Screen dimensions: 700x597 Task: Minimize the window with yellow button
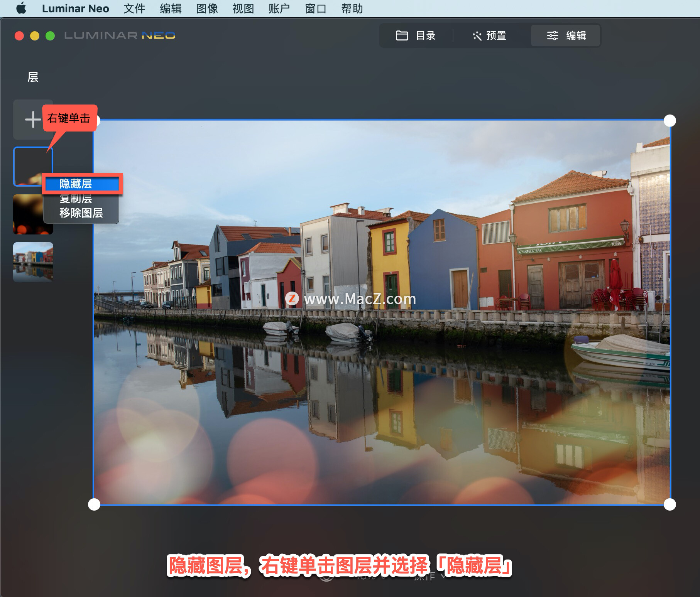pyautogui.click(x=35, y=36)
